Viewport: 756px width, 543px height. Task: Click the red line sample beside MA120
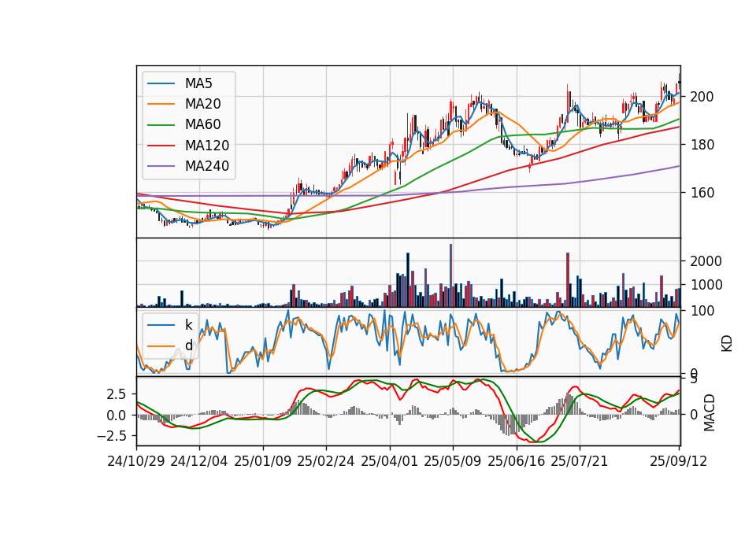[161, 146]
